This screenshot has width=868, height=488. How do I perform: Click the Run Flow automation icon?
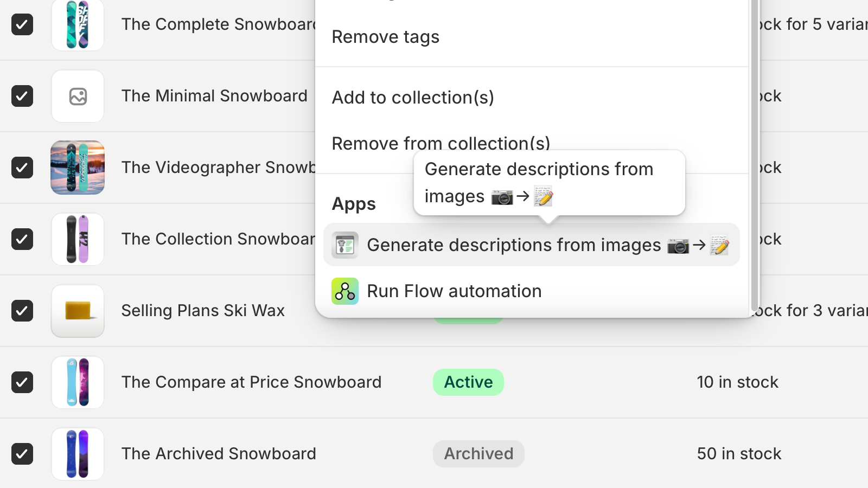coord(345,291)
